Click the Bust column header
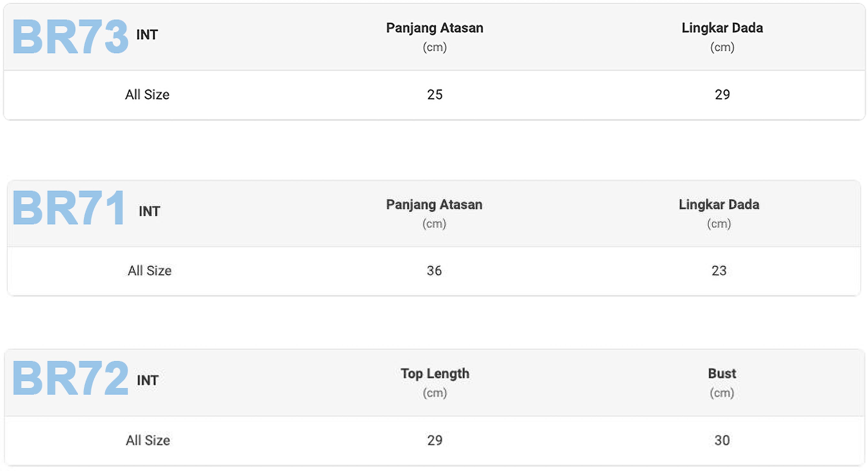 [x=722, y=374]
